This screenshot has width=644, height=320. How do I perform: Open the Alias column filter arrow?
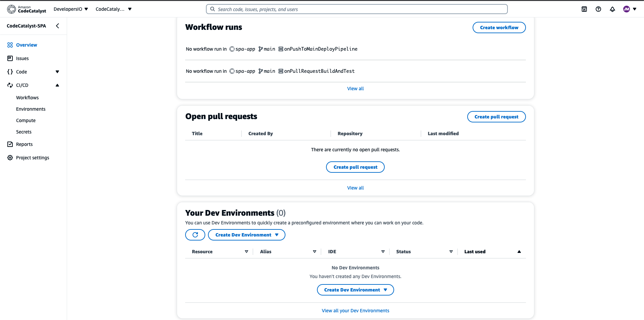(315, 252)
